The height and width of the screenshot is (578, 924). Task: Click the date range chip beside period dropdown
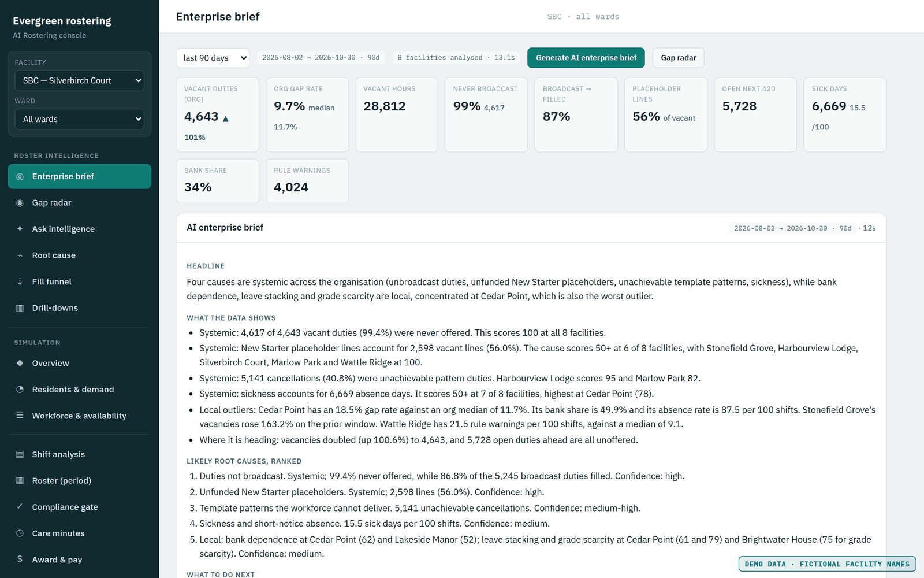coord(321,58)
